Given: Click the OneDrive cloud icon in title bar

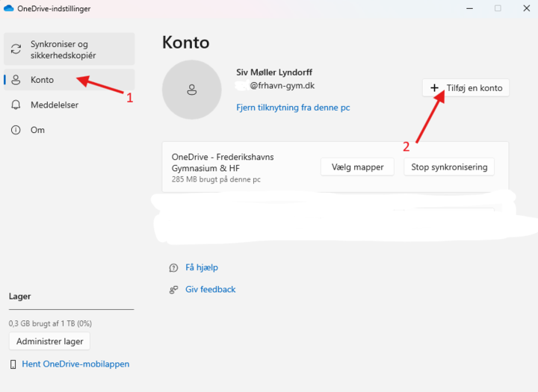Looking at the screenshot, I should (x=10, y=8).
